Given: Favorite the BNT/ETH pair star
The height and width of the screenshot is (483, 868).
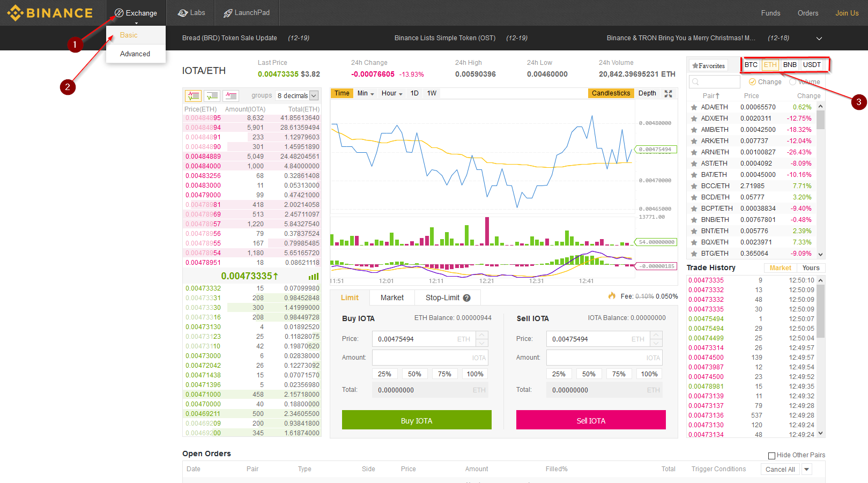Looking at the screenshot, I should 694,231.
